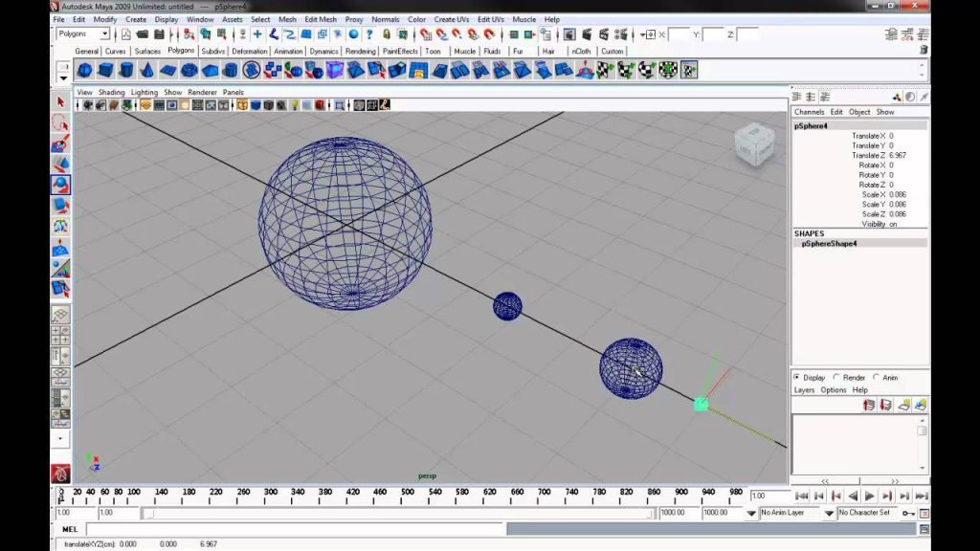Switch to the Animation shelf tab
The image size is (980, 551).
pyautogui.click(x=288, y=52)
